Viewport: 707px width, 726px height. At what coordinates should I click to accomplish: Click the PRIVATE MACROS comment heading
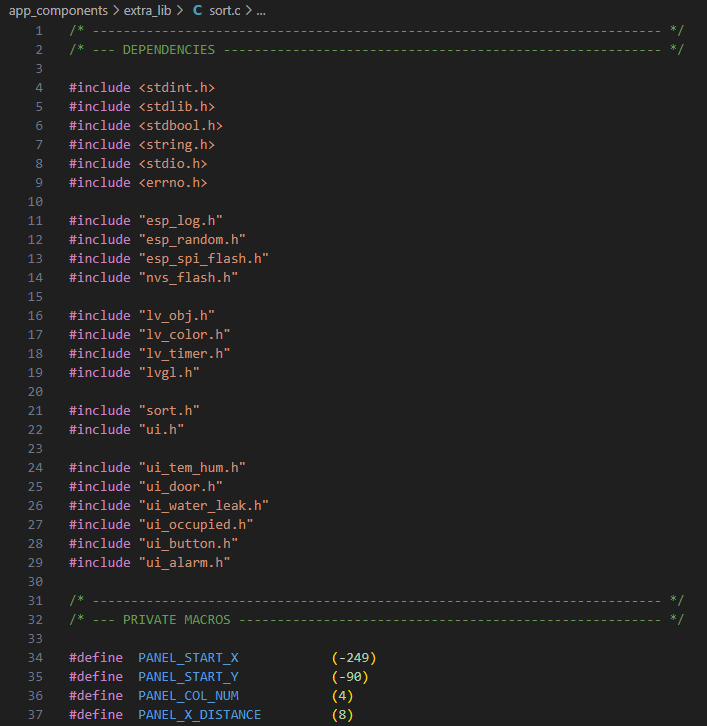176,620
